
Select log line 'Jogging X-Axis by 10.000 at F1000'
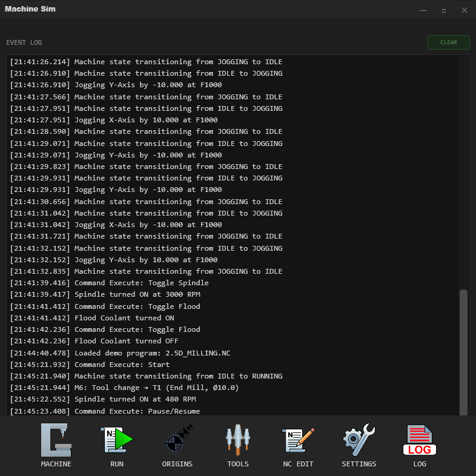pyautogui.click(x=113, y=120)
